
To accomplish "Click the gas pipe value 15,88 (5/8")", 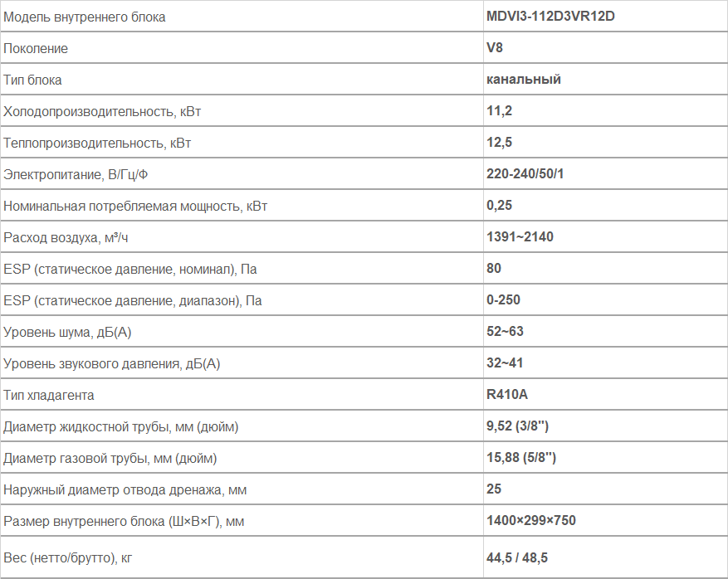I will [521, 458].
